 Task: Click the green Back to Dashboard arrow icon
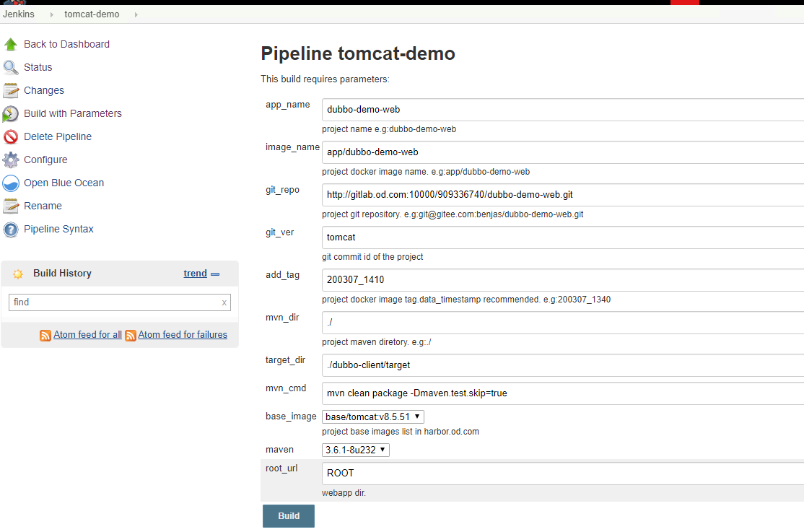click(11, 44)
